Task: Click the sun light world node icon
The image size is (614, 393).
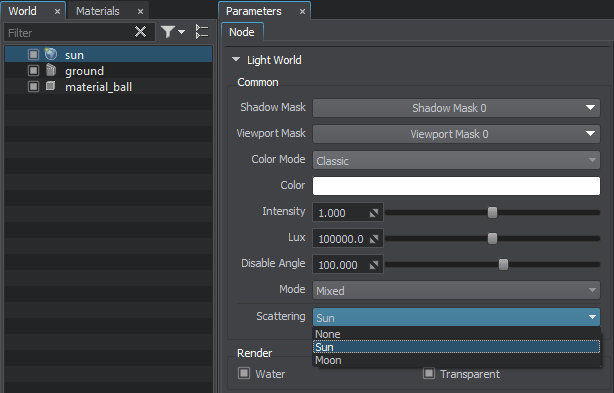Action: tap(51, 54)
